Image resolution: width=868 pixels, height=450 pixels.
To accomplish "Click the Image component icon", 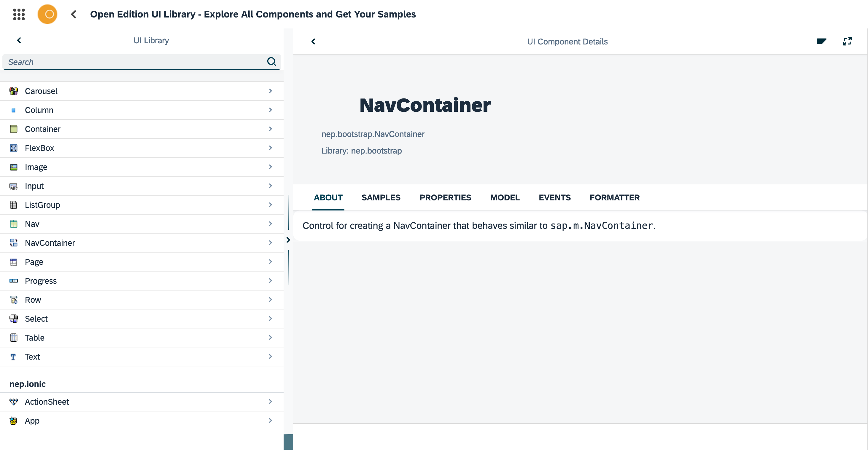I will click(x=13, y=167).
